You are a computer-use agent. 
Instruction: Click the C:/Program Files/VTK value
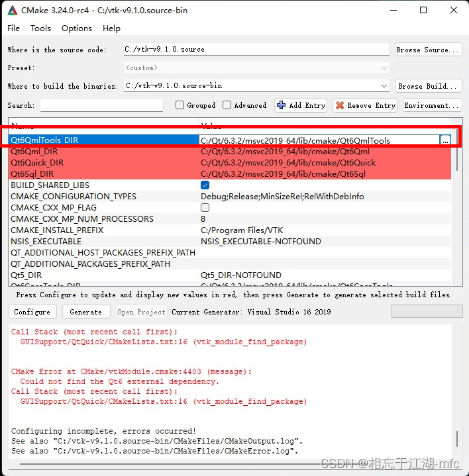(x=242, y=230)
